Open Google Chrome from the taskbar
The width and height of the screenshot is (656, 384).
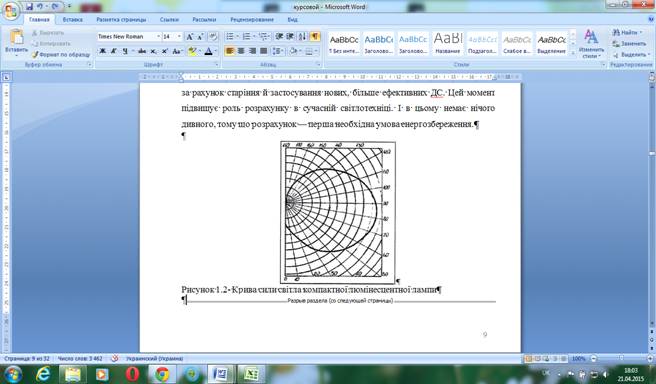[162, 374]
